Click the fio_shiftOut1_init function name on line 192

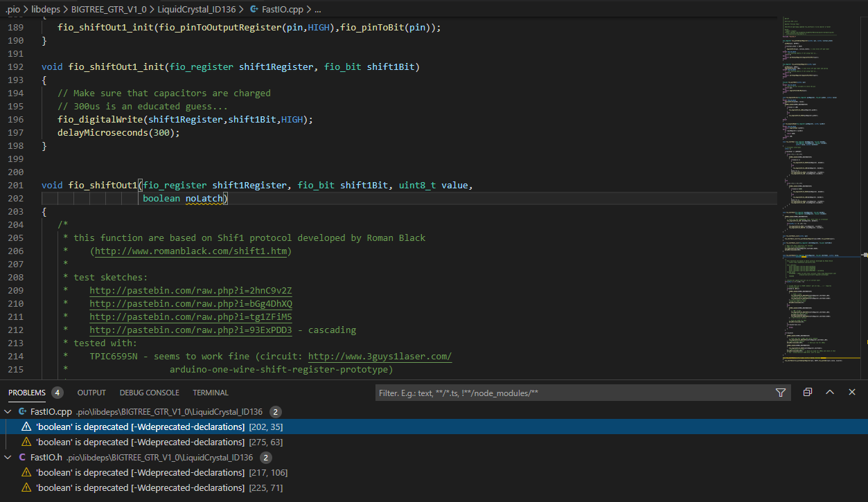click(116, 67)
